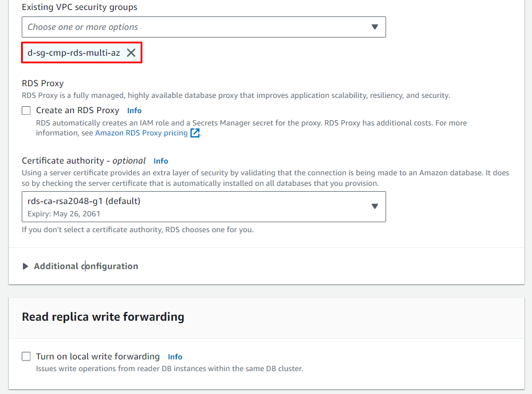This screenshot has width=532, height=394.
Task: Expand Additional configuration using the triangle icon
Action: [25, 266]
